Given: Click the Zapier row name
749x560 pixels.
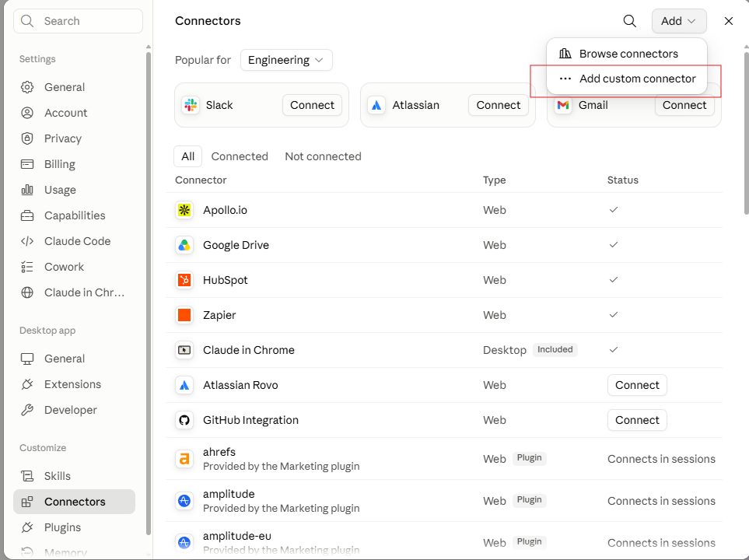Looking at the screenshot, I should 219,315.
